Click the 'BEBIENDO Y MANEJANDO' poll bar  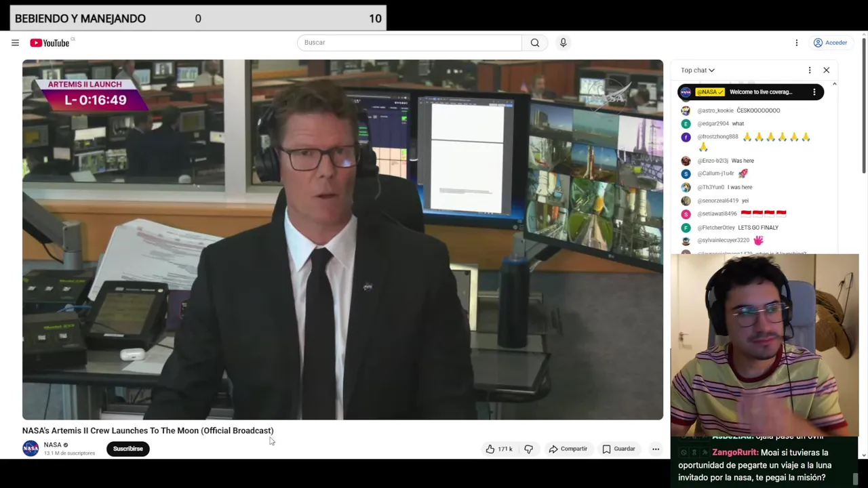pyautogui.click(x=198, y=18)
